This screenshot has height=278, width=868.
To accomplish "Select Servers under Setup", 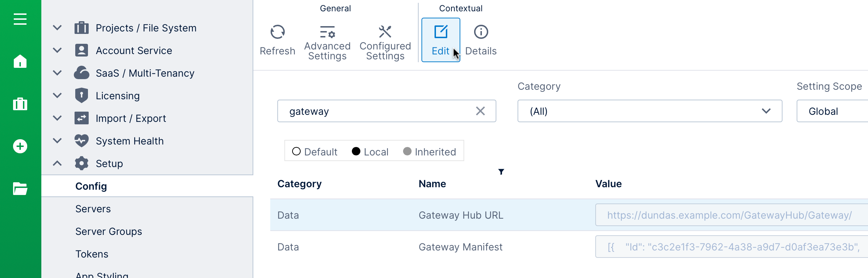I will tap(93, 209).
